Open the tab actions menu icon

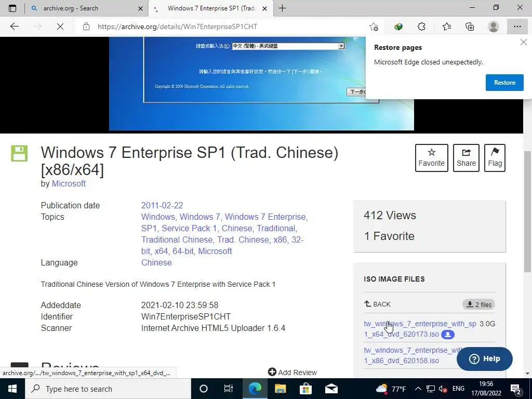12,8
